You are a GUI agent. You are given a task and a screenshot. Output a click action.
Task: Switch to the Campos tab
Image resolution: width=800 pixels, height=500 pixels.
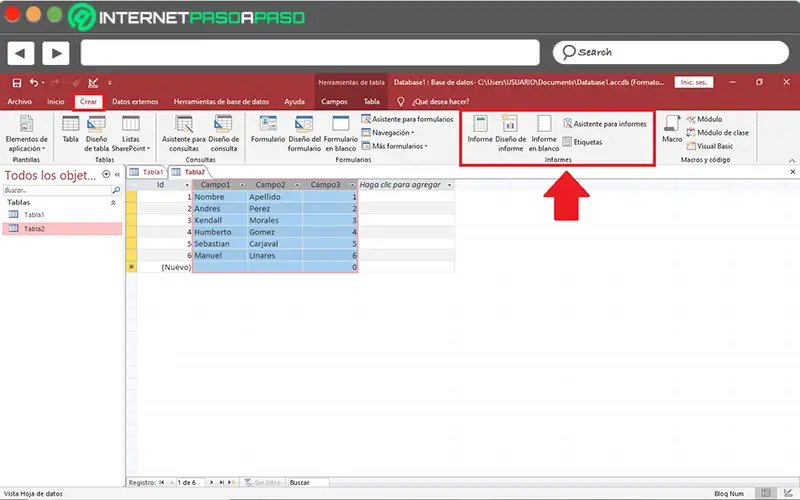[x=334, y=102]
